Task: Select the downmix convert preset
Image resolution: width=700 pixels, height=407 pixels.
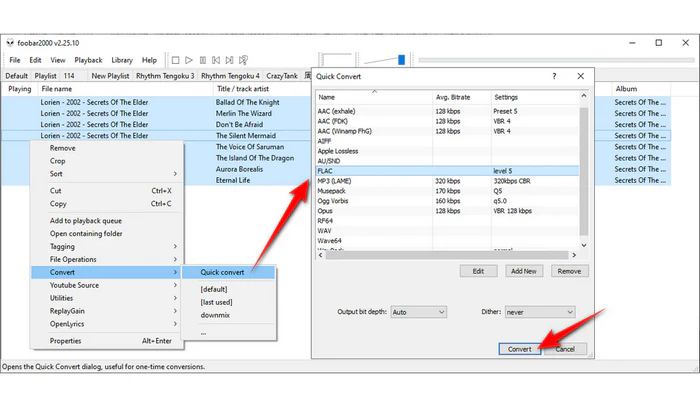Action: point(229,315)
